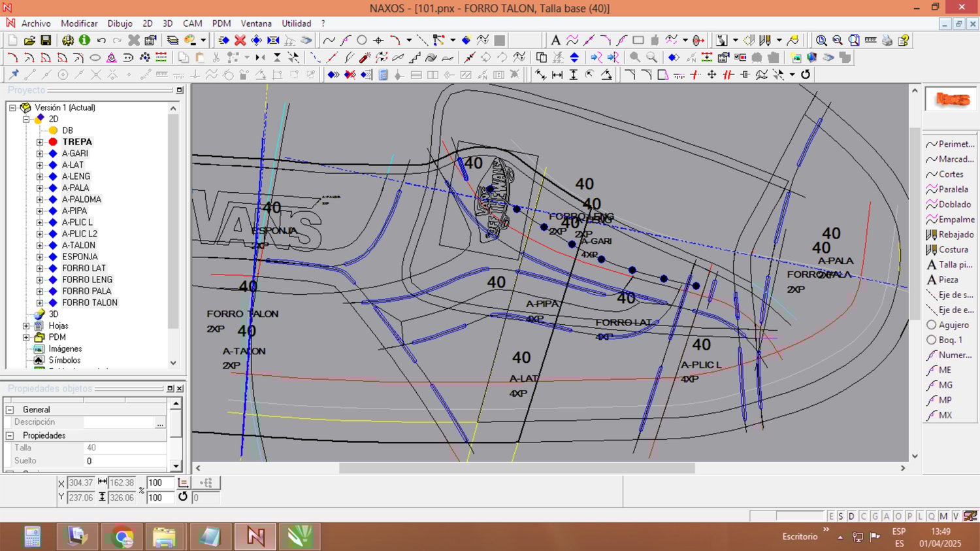Toggle the S indicator in status bar

pyautogui.click(x=841, y=516)
